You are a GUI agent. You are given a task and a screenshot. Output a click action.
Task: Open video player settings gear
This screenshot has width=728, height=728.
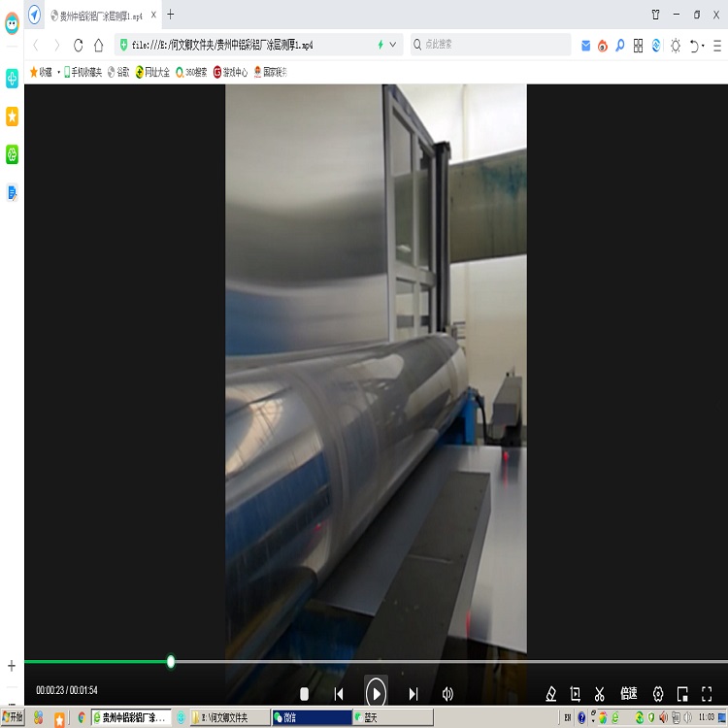658,694
